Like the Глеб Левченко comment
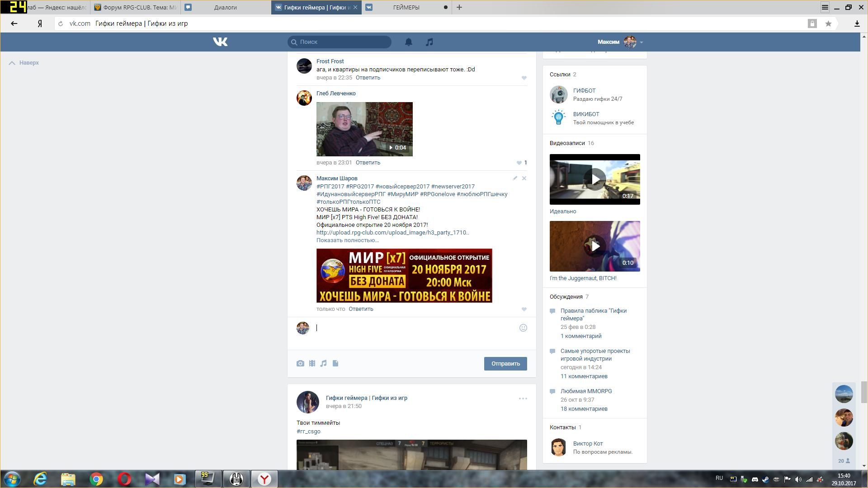The image size is (868, 488). pyautogui.click(x=519, y=163)
